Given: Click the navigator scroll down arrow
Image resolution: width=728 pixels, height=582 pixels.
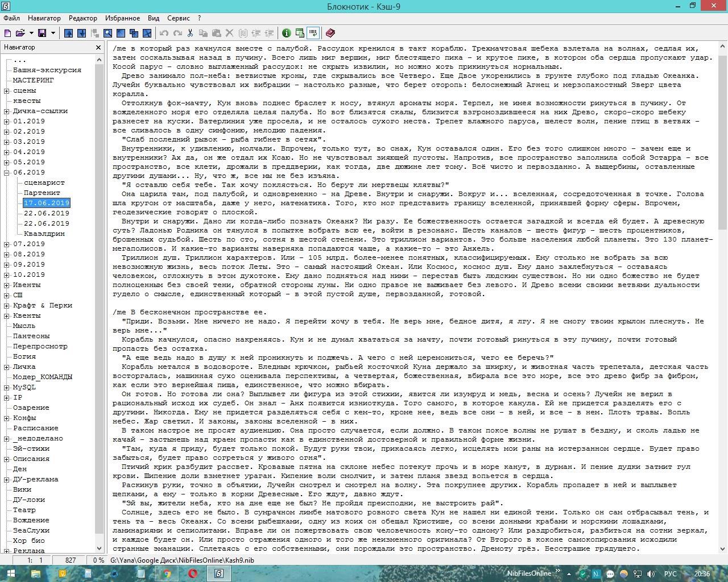Looking at the screenshot, I should tap(99, 548).
